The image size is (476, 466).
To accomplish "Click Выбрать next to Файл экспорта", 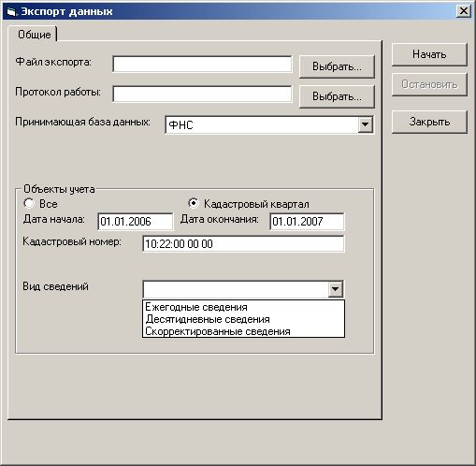I will (337, 66).
